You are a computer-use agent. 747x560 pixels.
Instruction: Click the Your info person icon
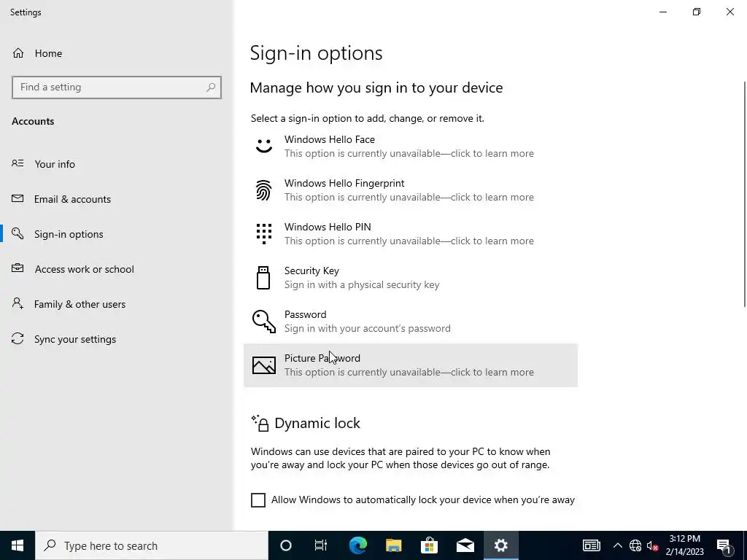click(x=18, y=163)
